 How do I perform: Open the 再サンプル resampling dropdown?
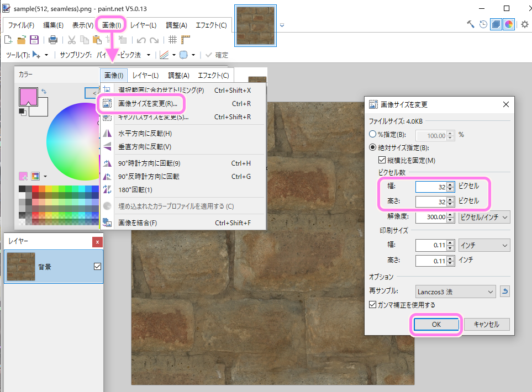tap(455, 291)
